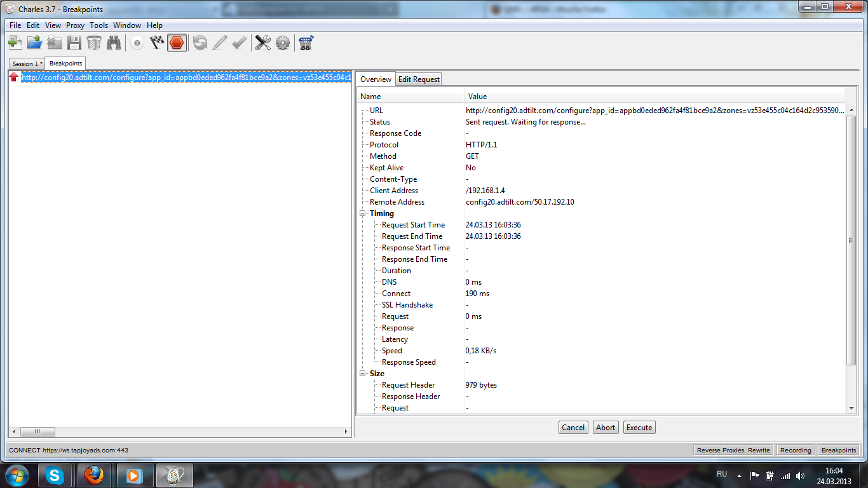
Task: Switch to the Edit Request tab
Action: point(419,79)
